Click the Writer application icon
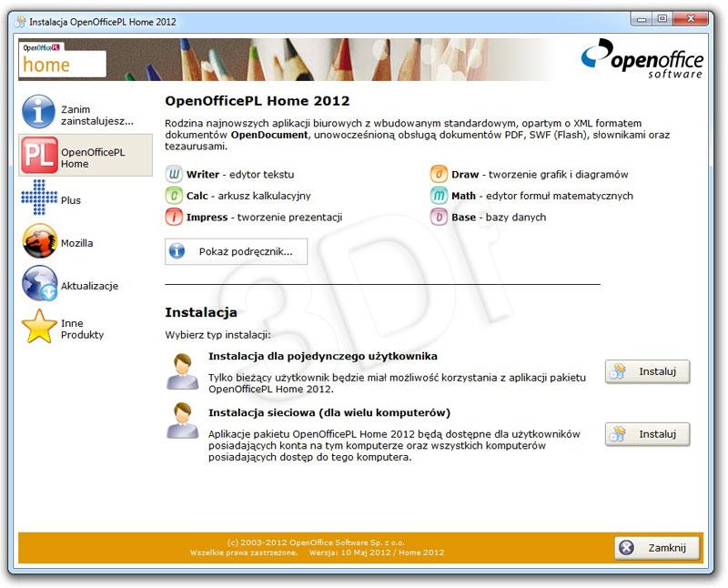Image resolution: width=728 pixels, height=588 pixels. click(174, 174)
